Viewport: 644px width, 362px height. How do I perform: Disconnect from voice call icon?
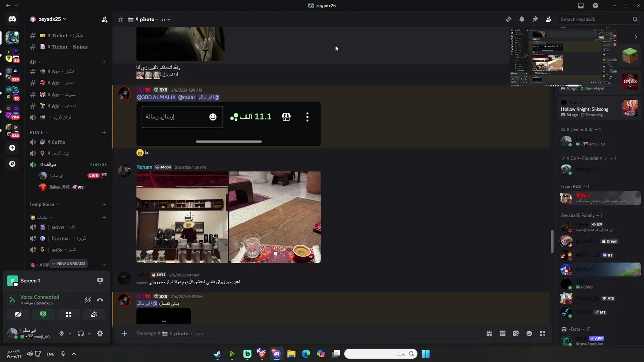tap(100, 300)
